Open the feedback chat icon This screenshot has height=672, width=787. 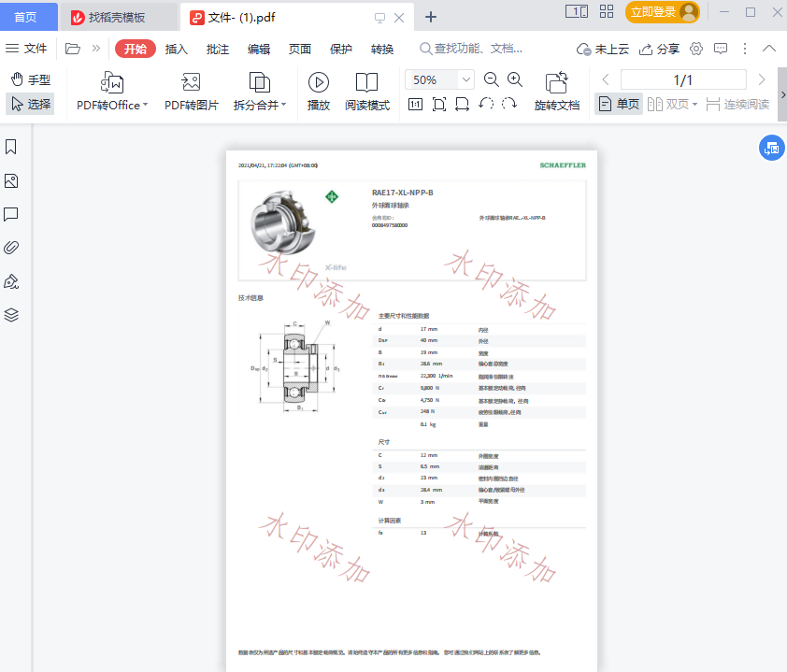click(721, 49)
